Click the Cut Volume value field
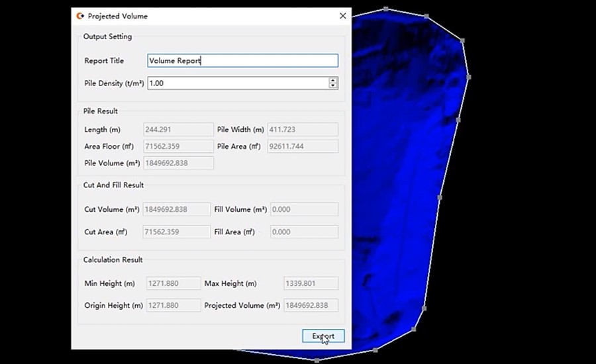Image resolution: width=596 pixels, height=364 pixels. [x=177, y=209]
